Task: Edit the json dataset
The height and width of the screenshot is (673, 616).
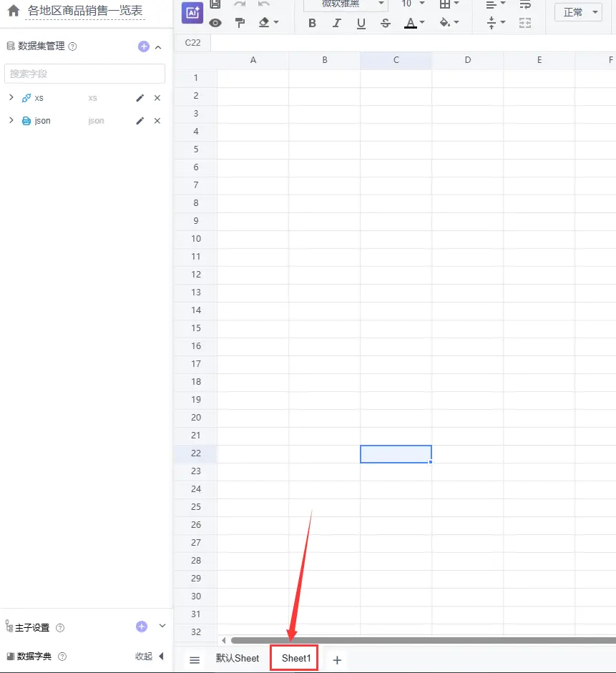Action: coord(140,121)
